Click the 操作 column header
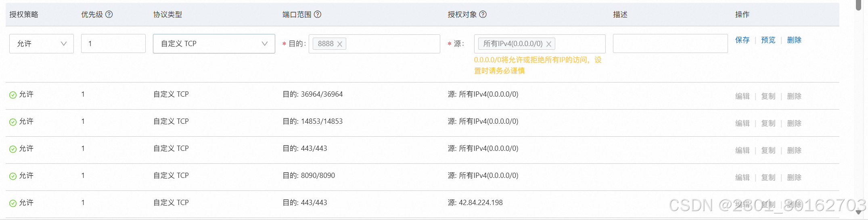The image size is (868, 220). pos(742,15)
